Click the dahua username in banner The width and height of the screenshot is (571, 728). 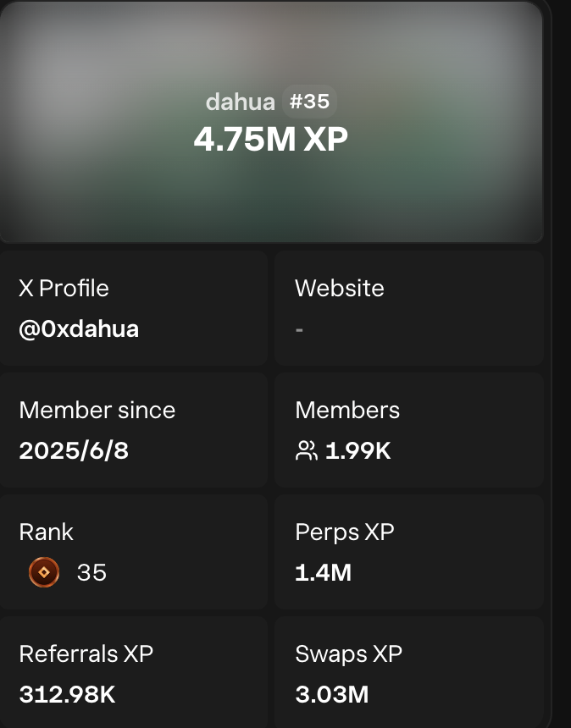coord(240,102)
